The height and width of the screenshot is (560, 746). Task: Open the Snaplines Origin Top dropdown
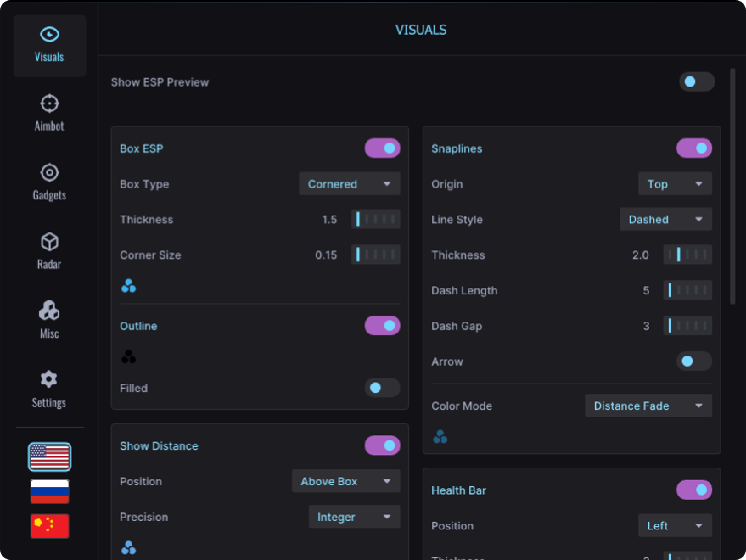(x=675, y=183)
